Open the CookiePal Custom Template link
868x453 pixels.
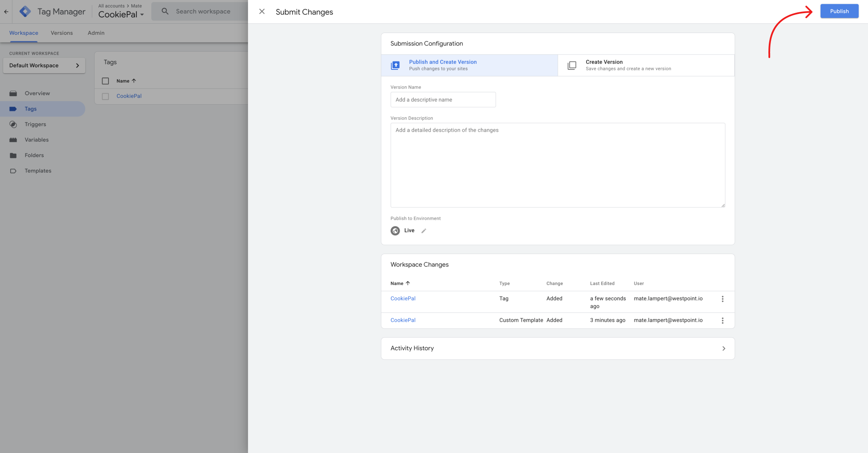403,320
